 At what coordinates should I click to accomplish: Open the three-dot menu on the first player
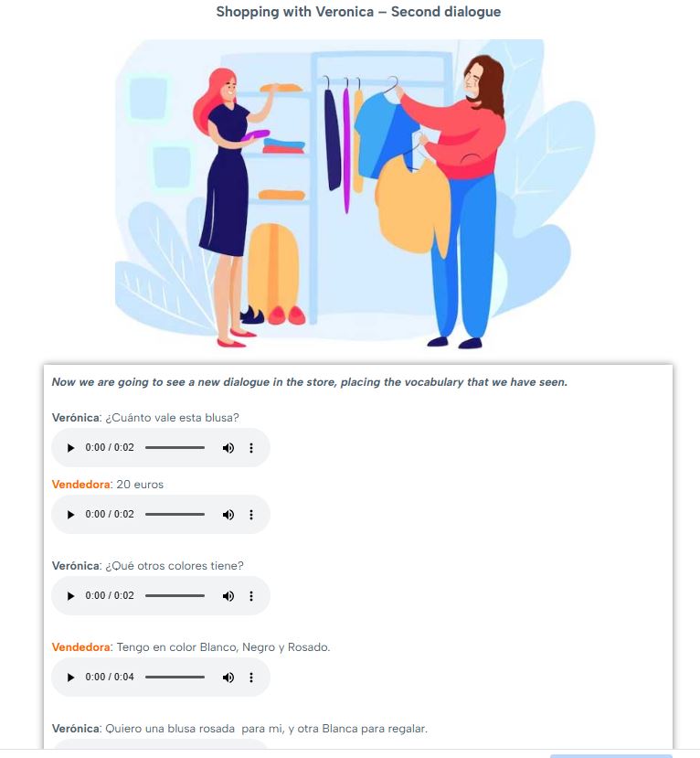[x=251, y=448]
